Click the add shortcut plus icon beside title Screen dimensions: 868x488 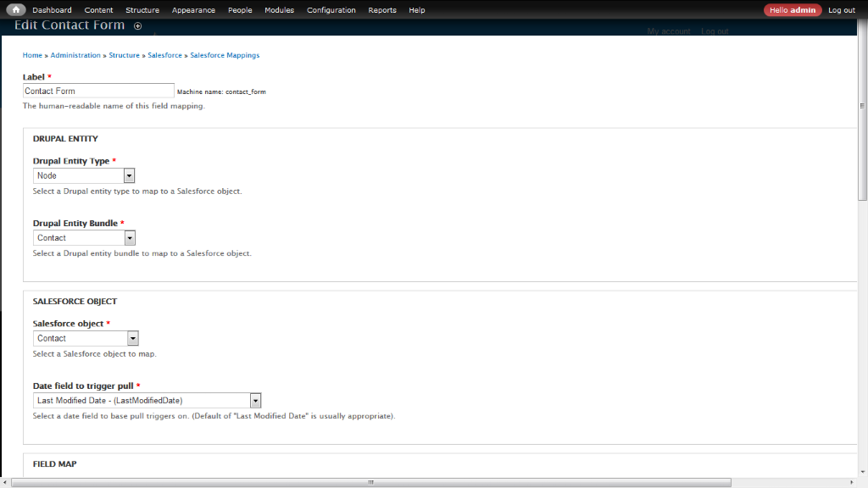coord(138,26)
